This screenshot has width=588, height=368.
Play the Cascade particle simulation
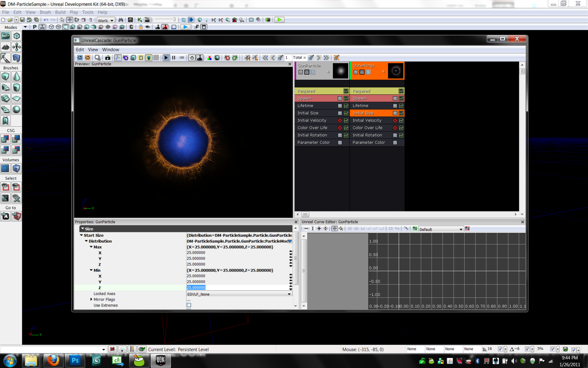click(x=166, y=58)
